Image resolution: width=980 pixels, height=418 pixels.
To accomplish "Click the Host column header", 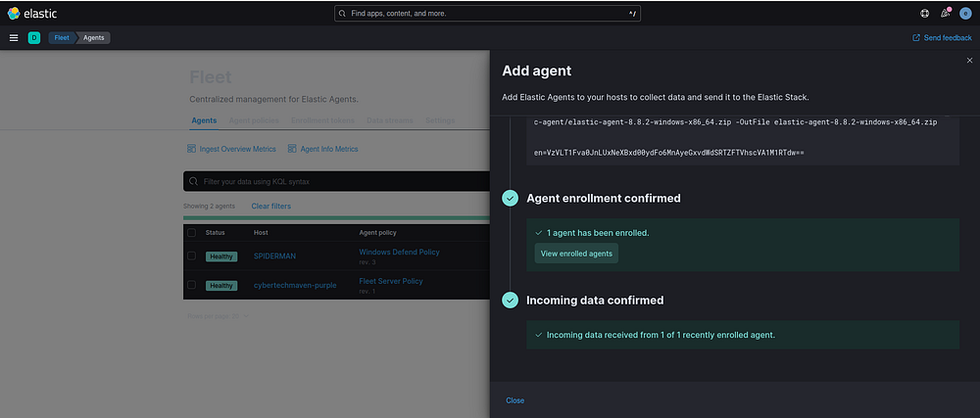I will 261,233.
